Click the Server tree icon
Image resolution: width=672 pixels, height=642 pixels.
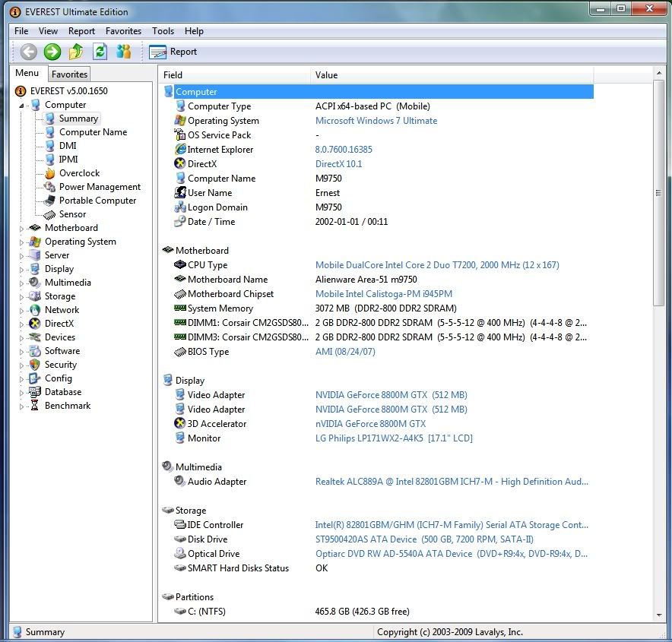click(x=35, y=255)
